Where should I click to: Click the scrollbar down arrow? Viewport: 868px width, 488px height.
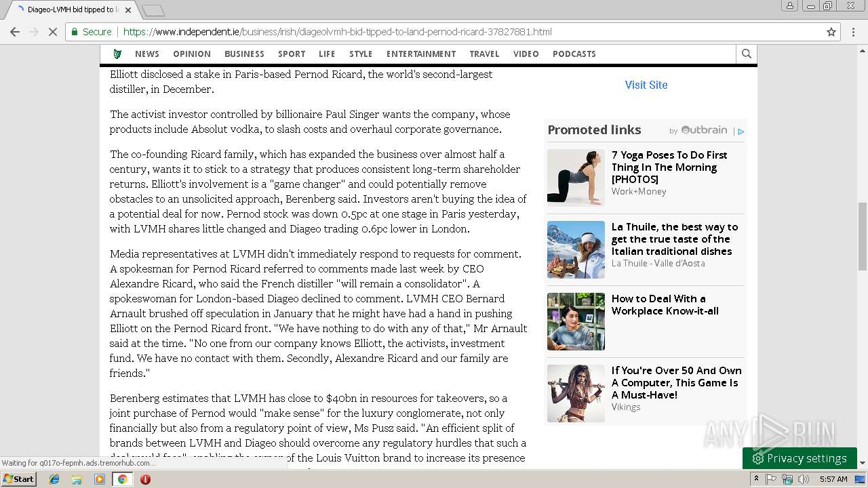(x=863, y=463)
